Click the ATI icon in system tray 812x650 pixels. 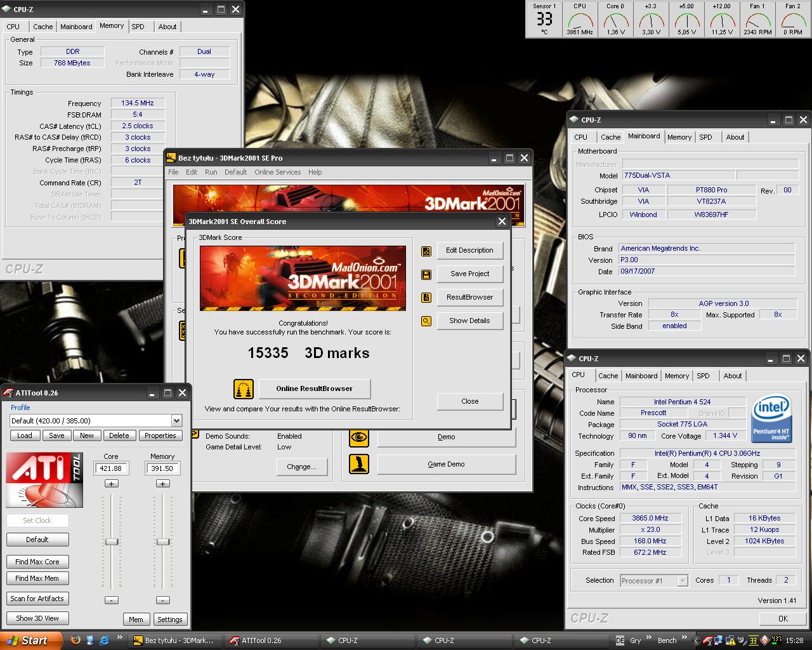tap(707, 640)
